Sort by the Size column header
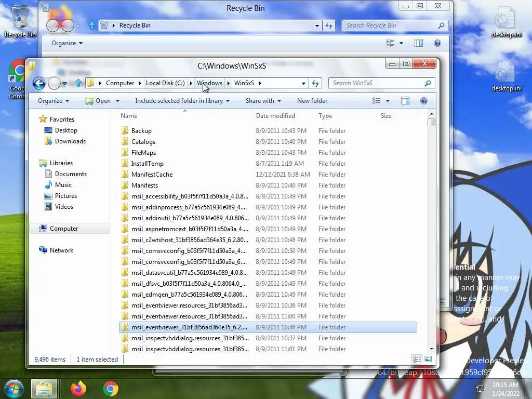Screen dimensions: 532x399 click(x=386, y=116)
